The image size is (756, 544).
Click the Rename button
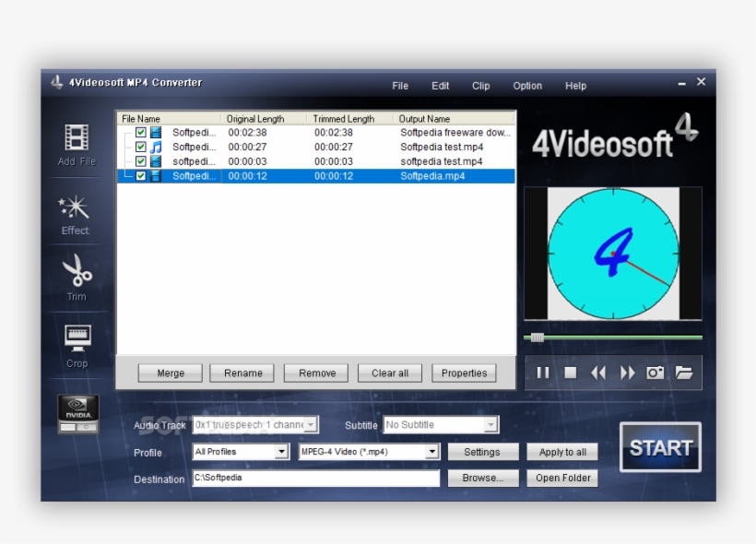(x=242, y=373)
